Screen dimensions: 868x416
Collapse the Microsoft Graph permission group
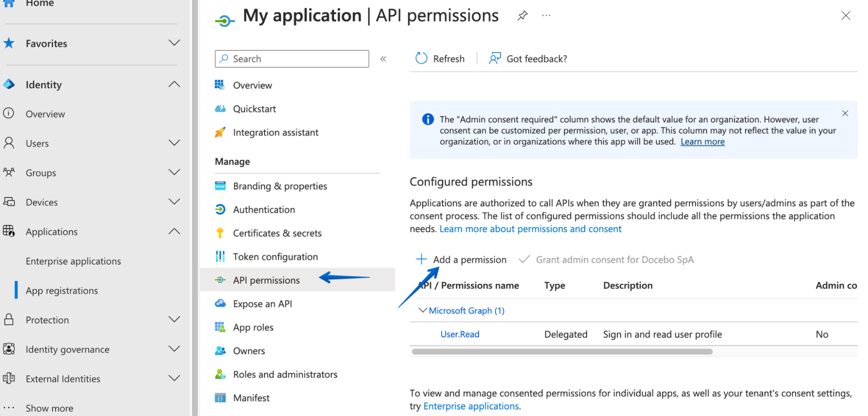(422, 310)
